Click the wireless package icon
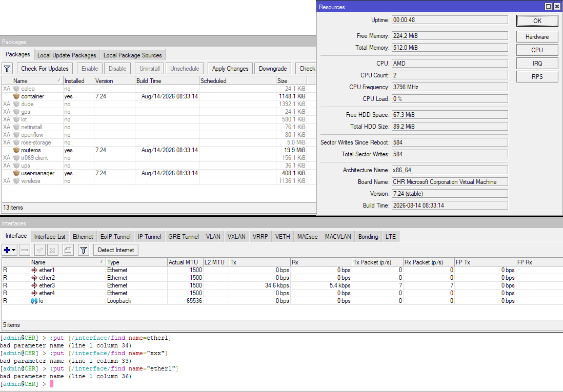 coord(16,181)
